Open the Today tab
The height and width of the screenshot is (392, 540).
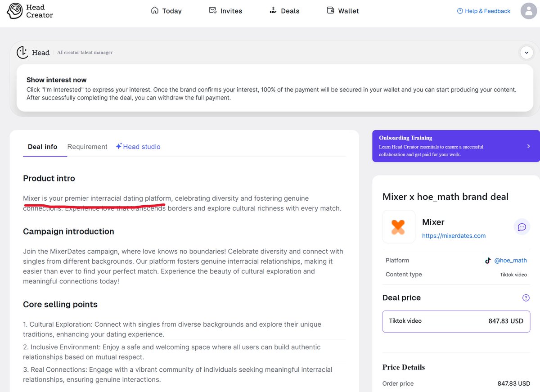pyautogui.click(x=166, y=11)
